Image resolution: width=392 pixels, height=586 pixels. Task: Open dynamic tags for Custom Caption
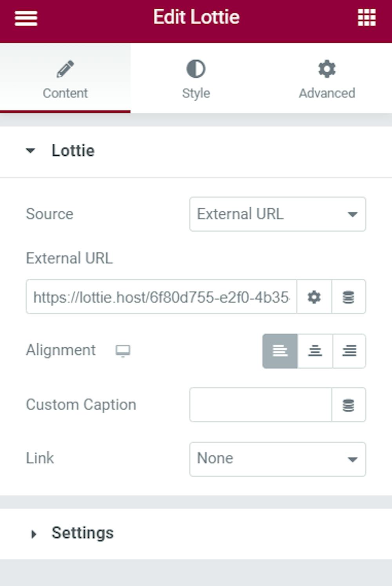348,405
